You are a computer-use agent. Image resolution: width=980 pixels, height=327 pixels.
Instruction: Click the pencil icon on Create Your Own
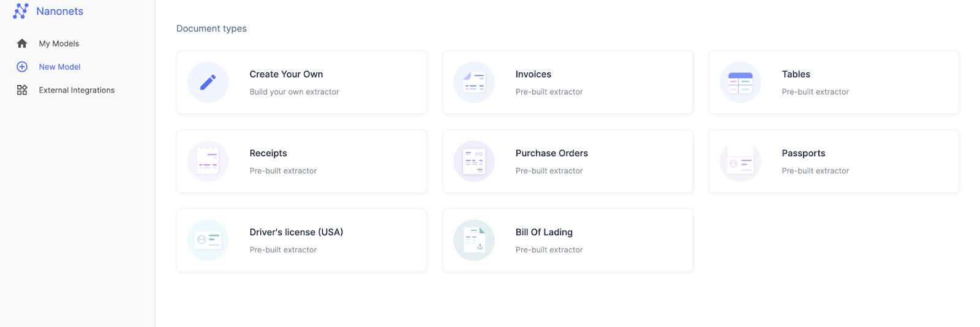tap(208, 82)
